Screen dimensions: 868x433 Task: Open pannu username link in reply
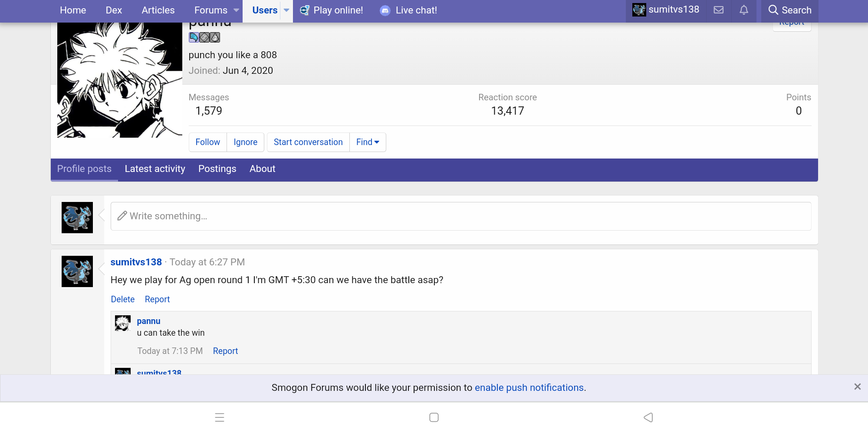[x=148, y=321]
